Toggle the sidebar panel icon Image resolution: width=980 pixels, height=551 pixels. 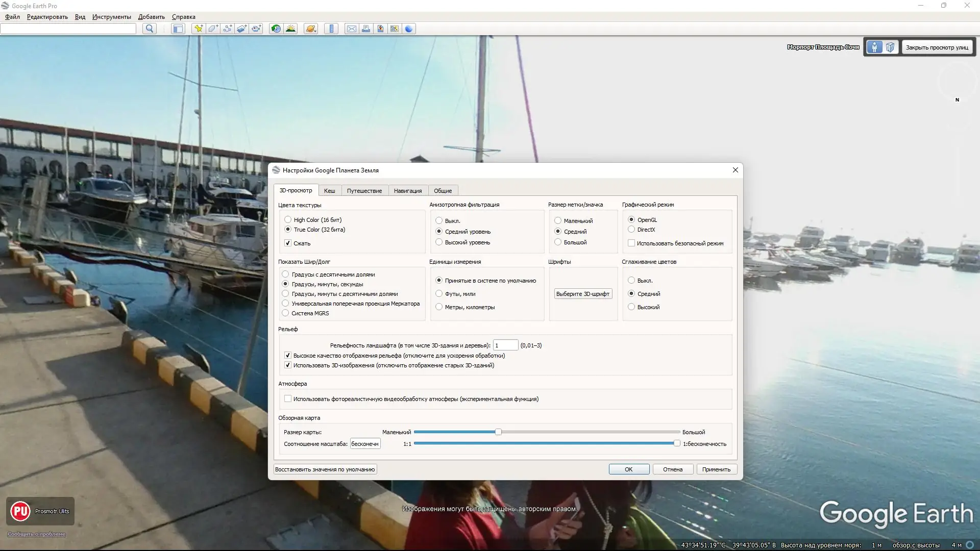point(178,29)
